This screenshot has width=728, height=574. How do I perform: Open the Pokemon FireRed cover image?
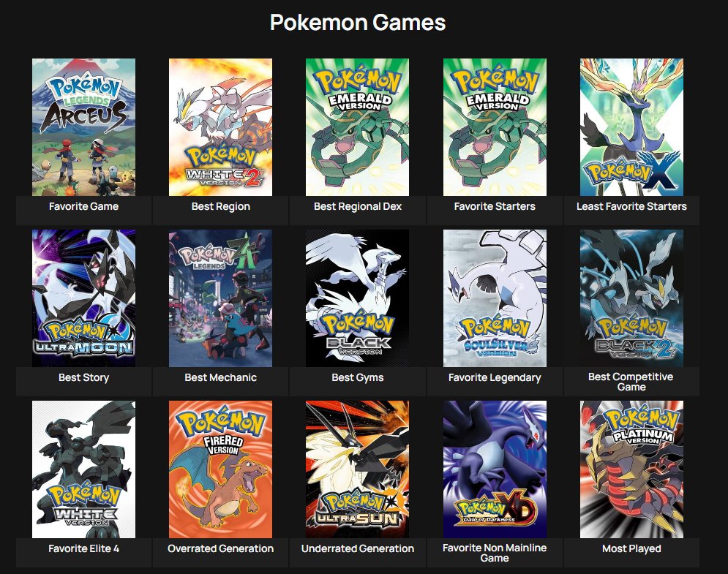click(220, 469)
